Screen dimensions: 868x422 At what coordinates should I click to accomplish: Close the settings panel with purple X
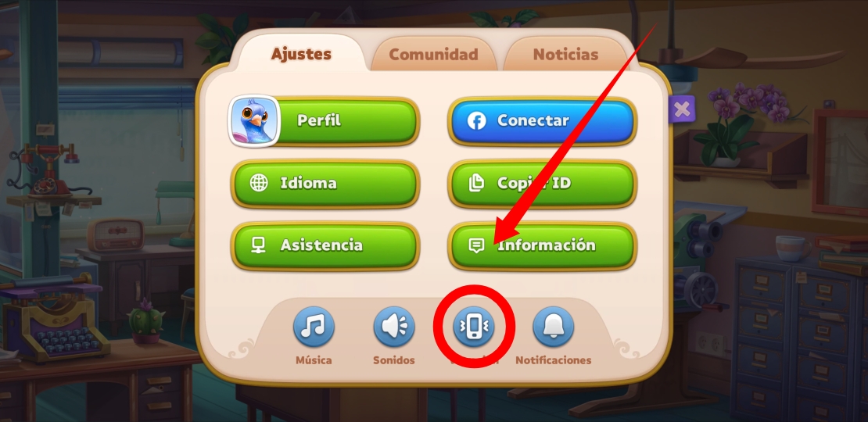tap(682, 109)
